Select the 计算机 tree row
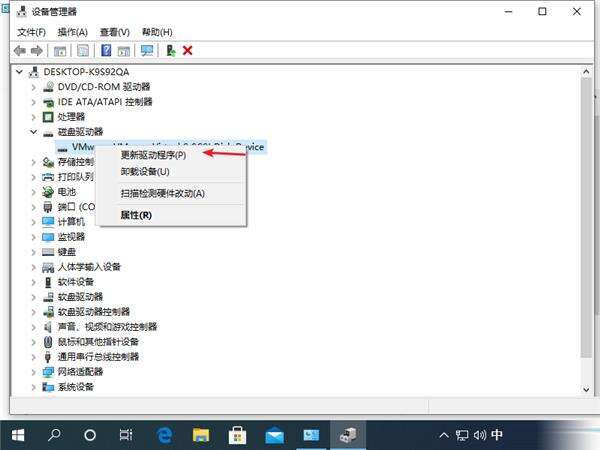The width and height of the screenshot is (600, 450). point(71,222)
